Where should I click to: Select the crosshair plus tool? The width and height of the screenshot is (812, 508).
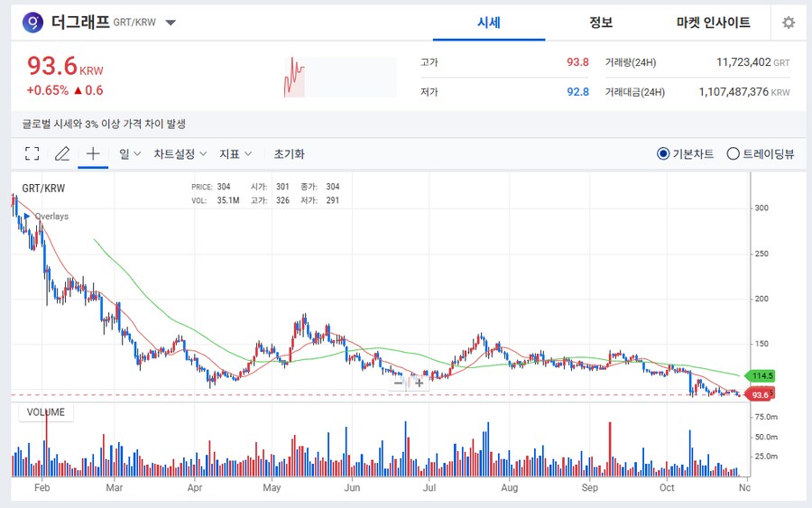pyautogui.click(x=93, y=153)
